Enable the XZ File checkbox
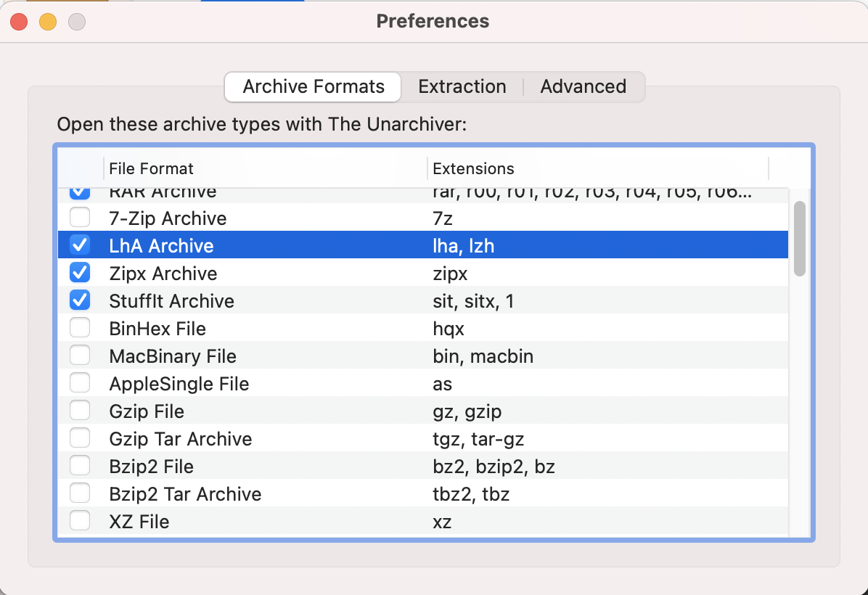 click(x=80, y=520)
